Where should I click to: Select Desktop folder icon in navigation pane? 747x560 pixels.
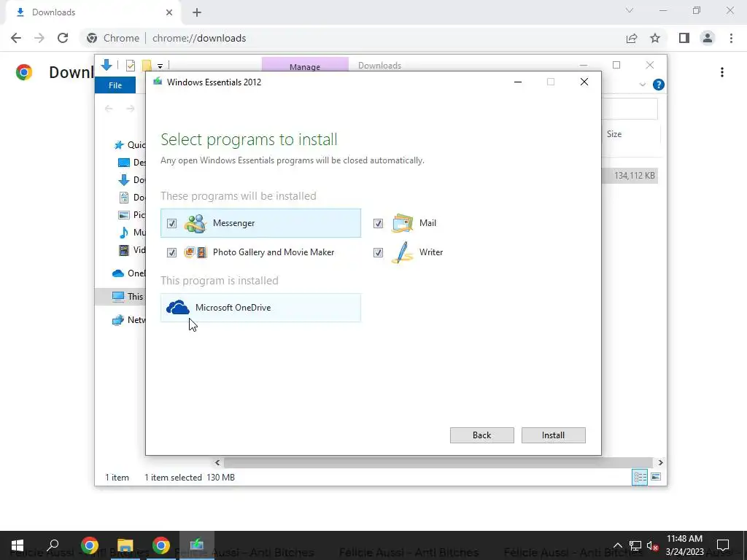(x=124, y=163)
